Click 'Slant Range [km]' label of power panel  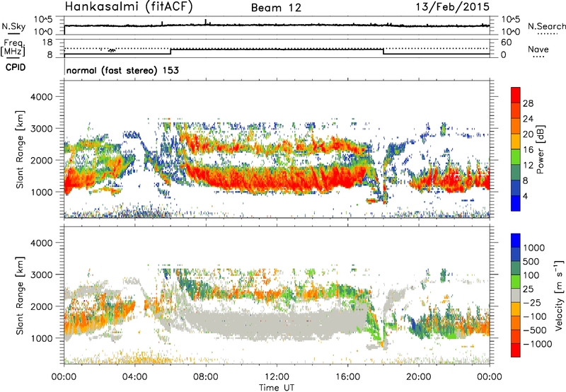20,149
